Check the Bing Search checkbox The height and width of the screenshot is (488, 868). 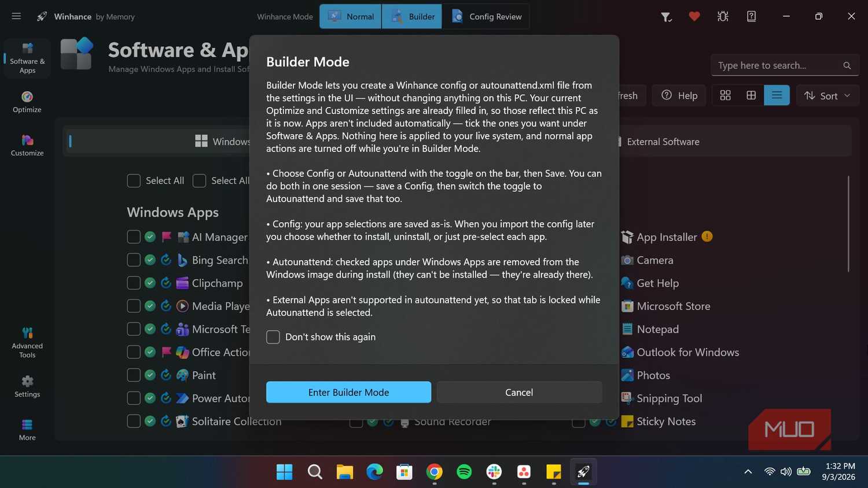(x=134, y=260)
